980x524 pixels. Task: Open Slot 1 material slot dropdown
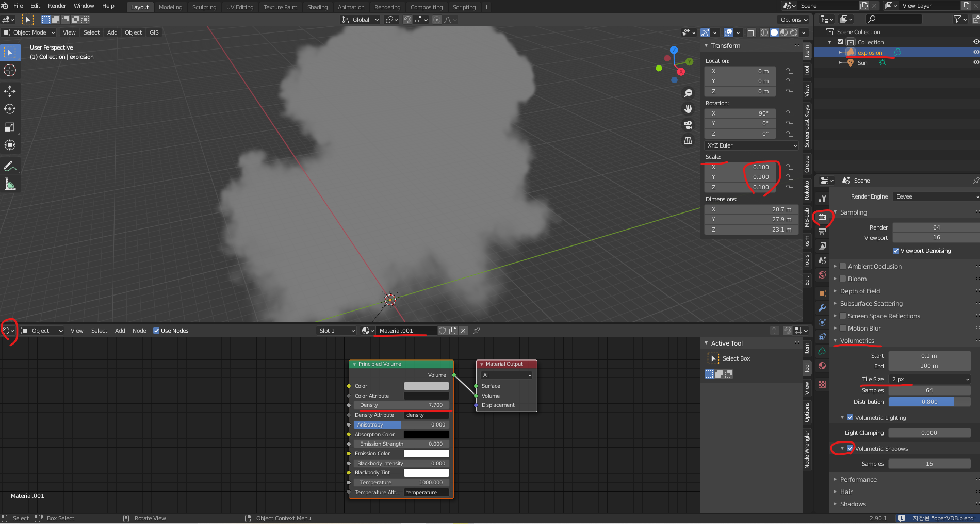click(x=336, y=331)
